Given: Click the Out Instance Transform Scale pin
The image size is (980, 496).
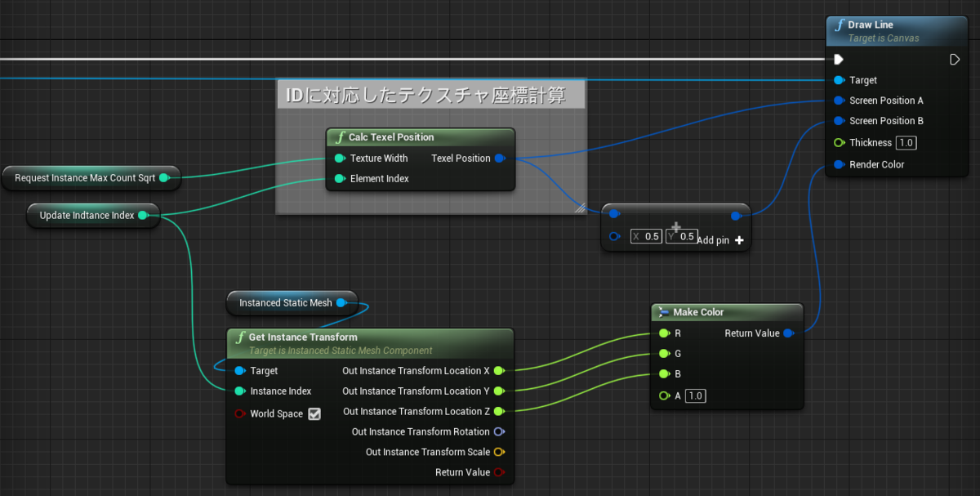Looking at the screenshot, I should [x=499, y=452].
